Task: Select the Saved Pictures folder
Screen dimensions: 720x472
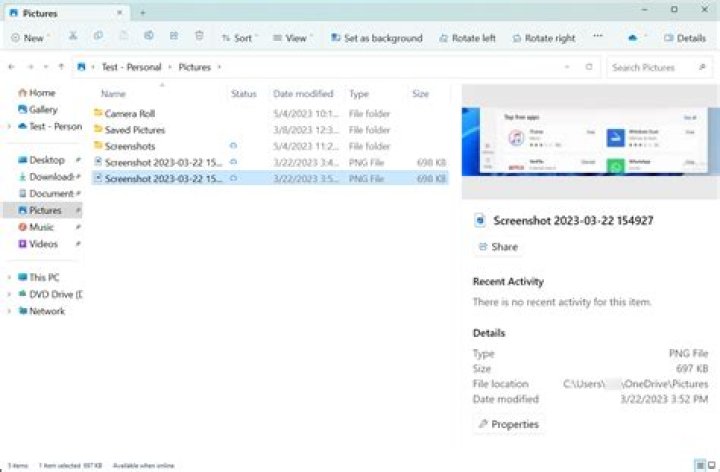Action: [270, 130]
